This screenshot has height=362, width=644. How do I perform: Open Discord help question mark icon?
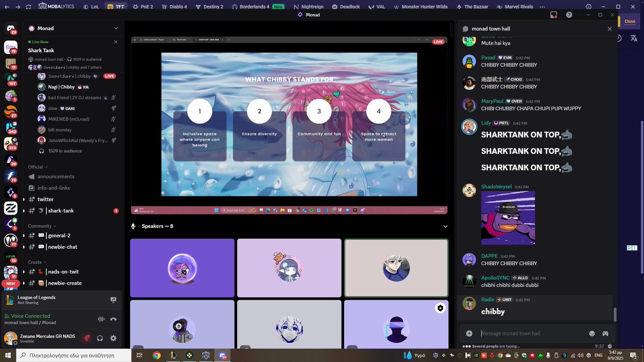click(569, 15)
